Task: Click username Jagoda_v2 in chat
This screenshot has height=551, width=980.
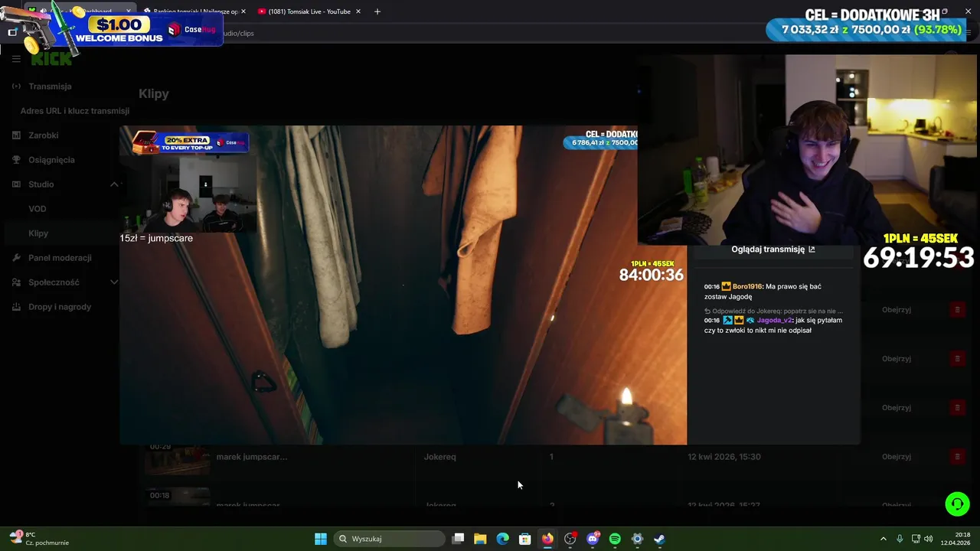Action: click(775, 320)
